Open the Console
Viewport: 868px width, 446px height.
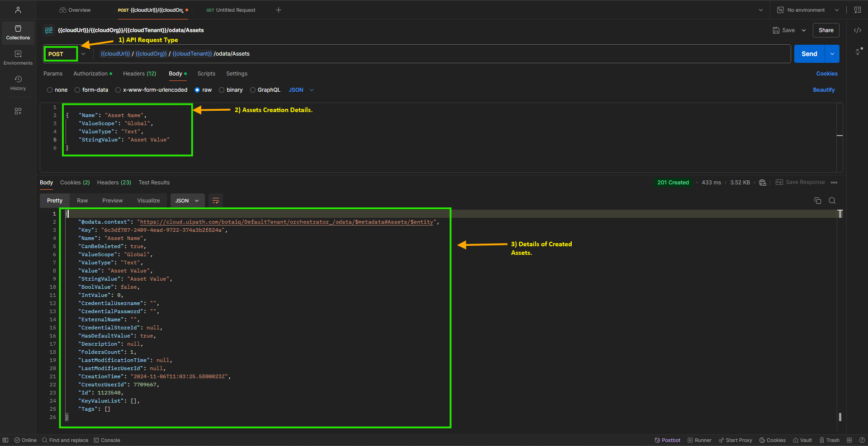tap(107, 440)
